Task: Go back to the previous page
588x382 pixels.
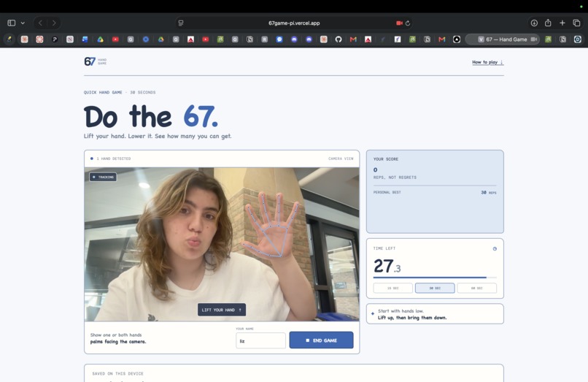Action: 41,23
